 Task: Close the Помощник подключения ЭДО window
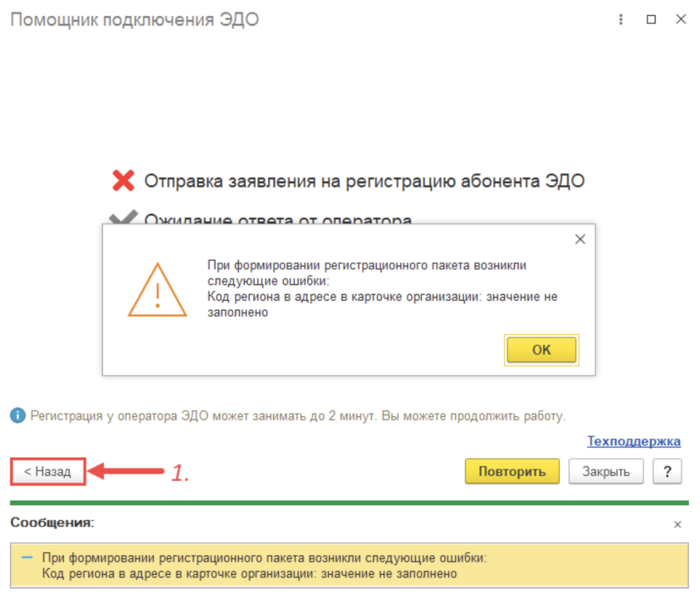[681, 19]
